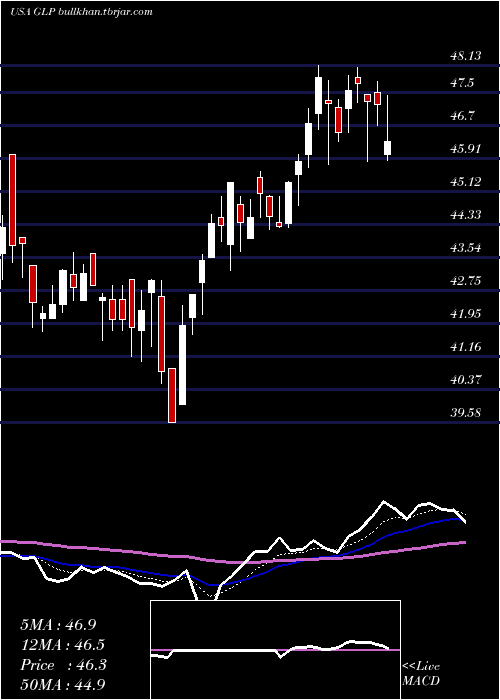Click the 43.54 price axis label
Screen dimensions: 500x700
pyautogui.click(x=466, y=248)
